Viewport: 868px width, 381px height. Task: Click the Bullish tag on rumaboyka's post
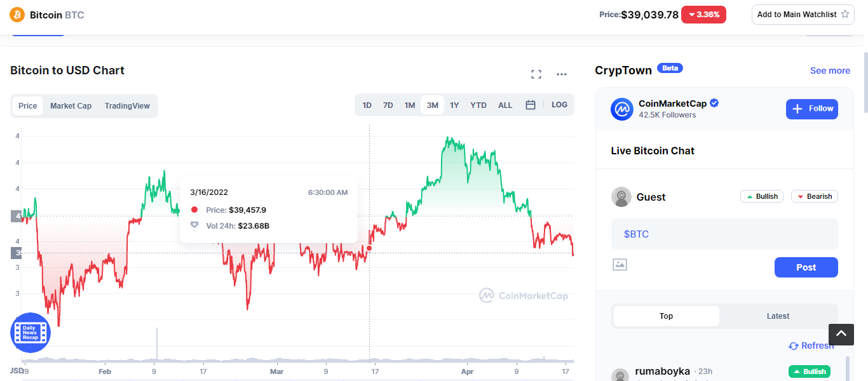coord(810,371)
